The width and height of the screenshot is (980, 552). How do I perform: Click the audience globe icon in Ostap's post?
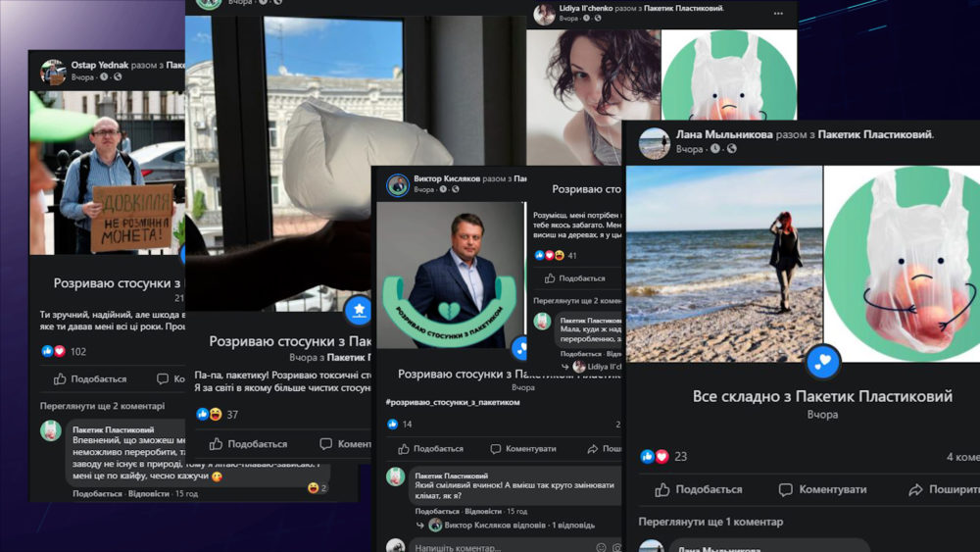click(x=118, y=76)
